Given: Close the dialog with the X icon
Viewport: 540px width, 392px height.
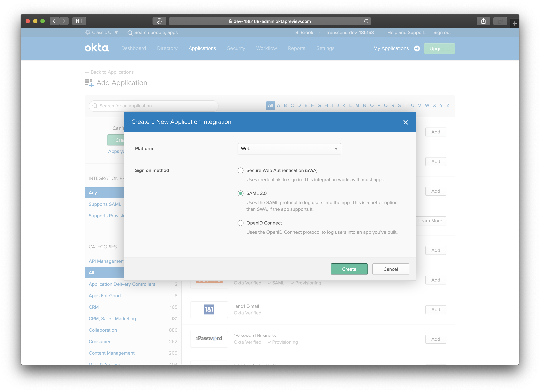Looking at the screenshot, I should (405, 122).
